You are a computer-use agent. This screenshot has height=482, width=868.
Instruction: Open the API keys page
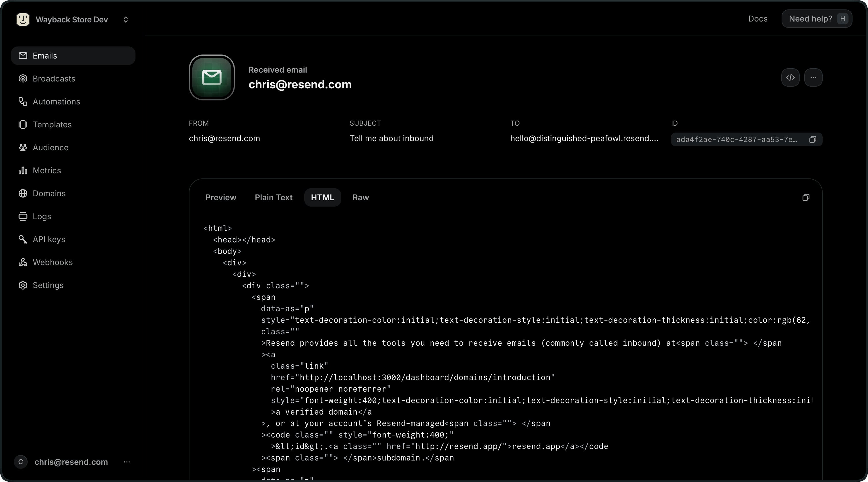[73, 239]
